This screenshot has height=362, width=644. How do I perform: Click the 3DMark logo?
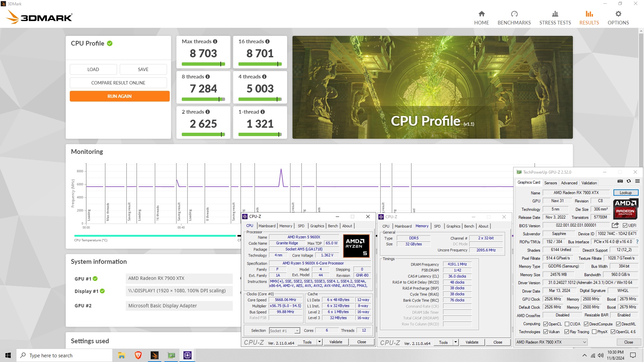tap(39, 17)
